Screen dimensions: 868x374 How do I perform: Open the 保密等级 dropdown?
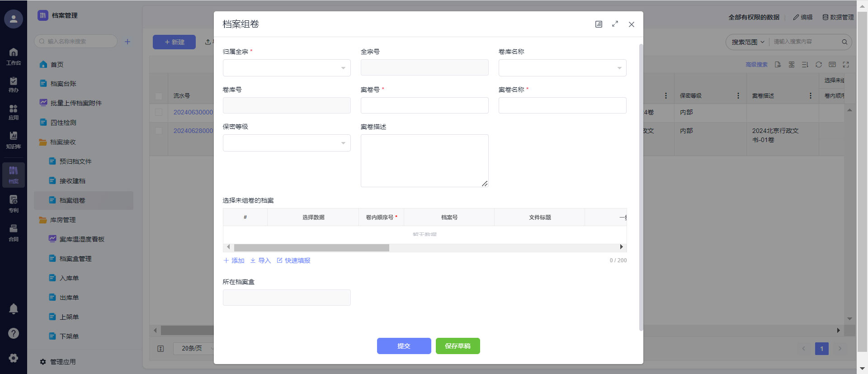287,143
